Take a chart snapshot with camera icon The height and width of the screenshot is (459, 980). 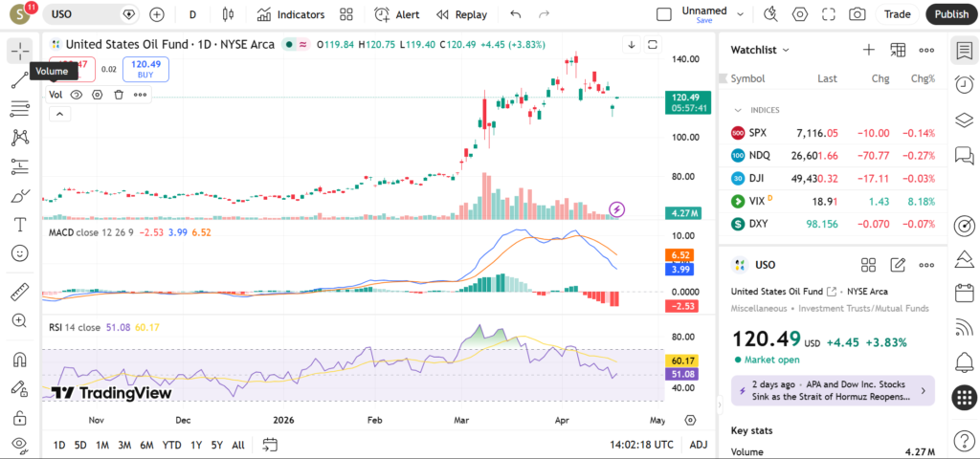coord(857,14)
